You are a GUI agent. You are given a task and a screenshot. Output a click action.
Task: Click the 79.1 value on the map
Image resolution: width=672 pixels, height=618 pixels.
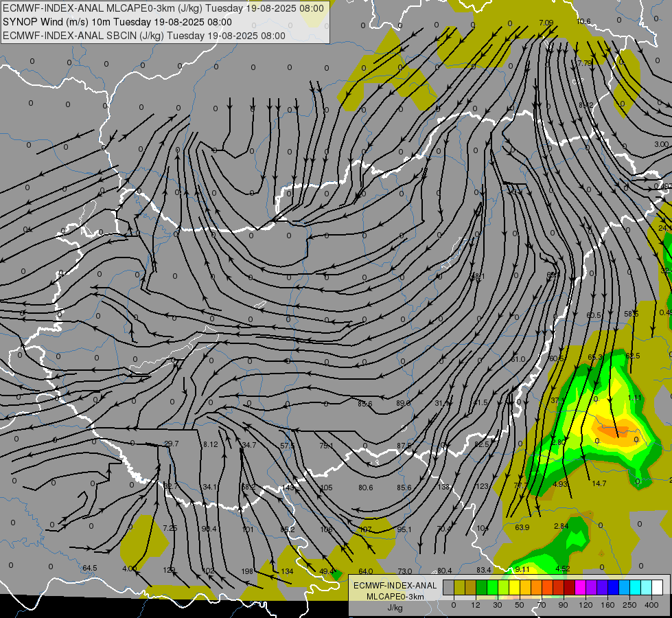tap(326, 446)
